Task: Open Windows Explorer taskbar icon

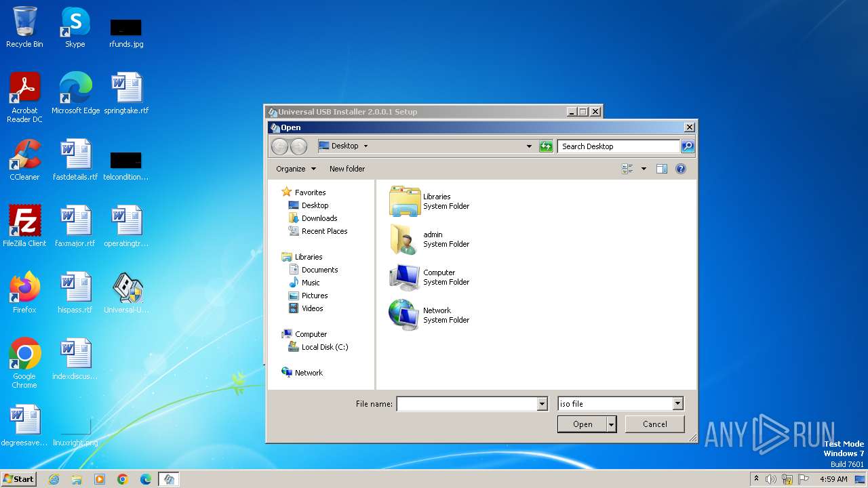Action: point(77,479)
